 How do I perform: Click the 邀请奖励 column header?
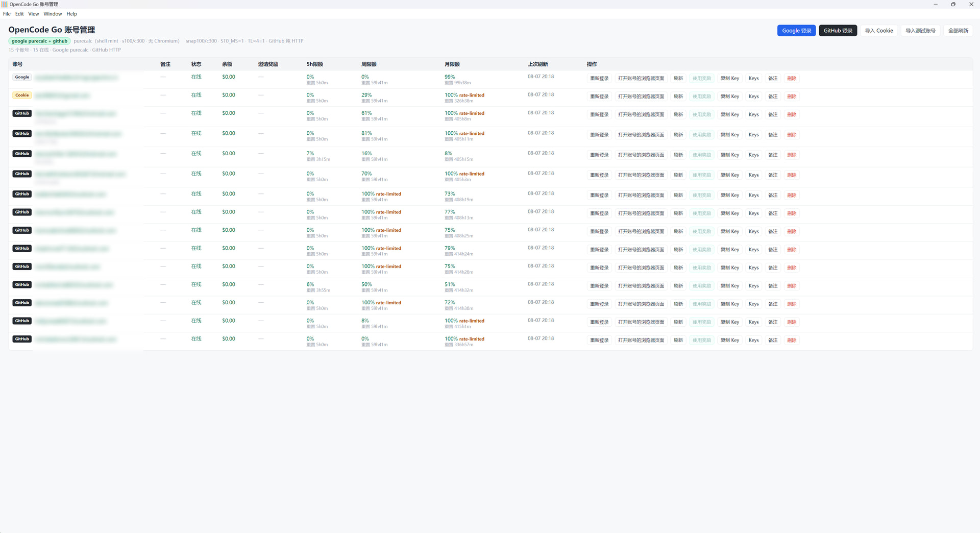(x=268, y=64)
